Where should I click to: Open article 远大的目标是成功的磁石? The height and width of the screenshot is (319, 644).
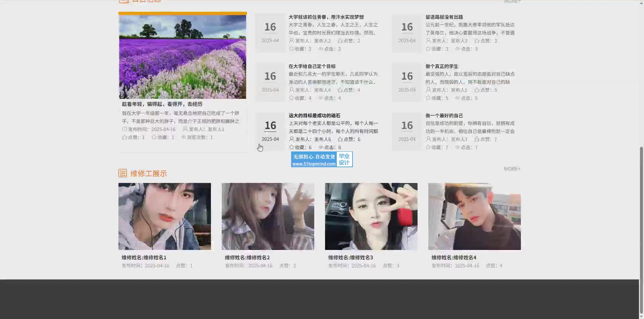[314, 116]
